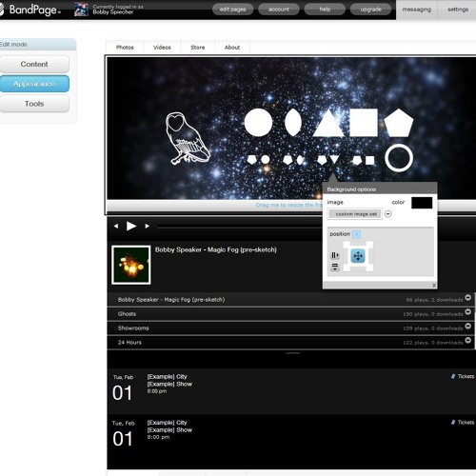Click the first '[Example] City' show title

pyautogui.click(x=167, y=377)
